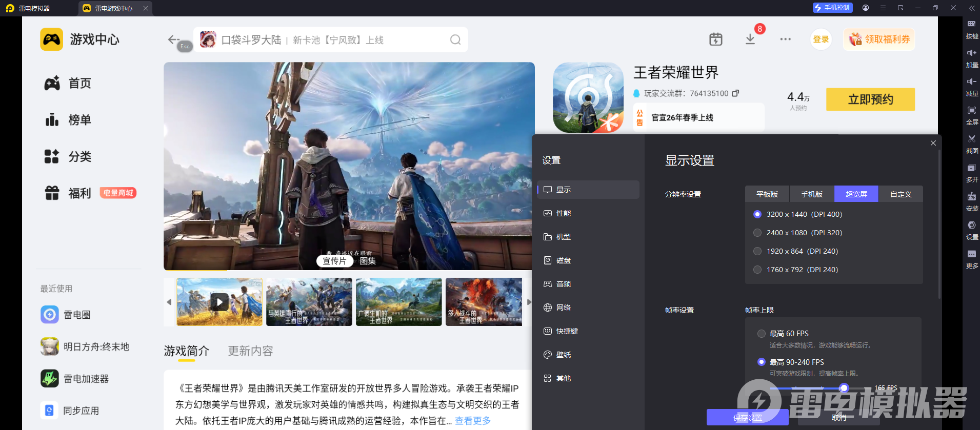
Task: Open the 机型 settings section
Action: 588,237
